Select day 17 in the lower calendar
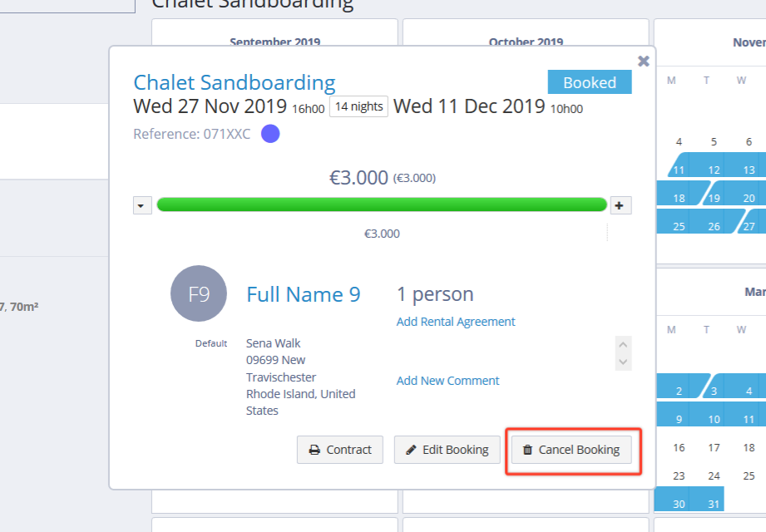The width and height of the screenshot is (766, 532). tap(714, 447)
